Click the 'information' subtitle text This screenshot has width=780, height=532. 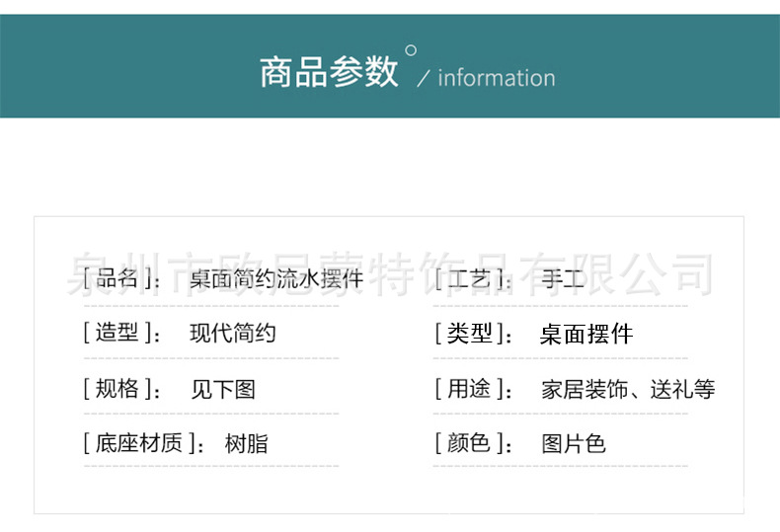(496, 78)
